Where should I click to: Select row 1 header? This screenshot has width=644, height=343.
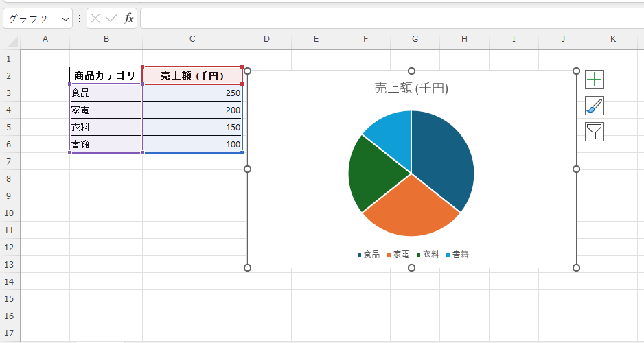tap(9, 59)
